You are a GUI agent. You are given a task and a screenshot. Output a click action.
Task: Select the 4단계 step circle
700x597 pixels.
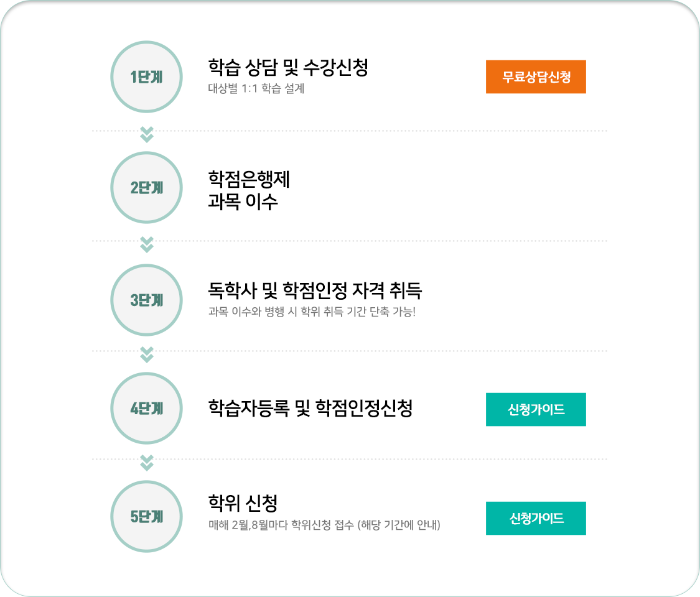tap(146, 409)
